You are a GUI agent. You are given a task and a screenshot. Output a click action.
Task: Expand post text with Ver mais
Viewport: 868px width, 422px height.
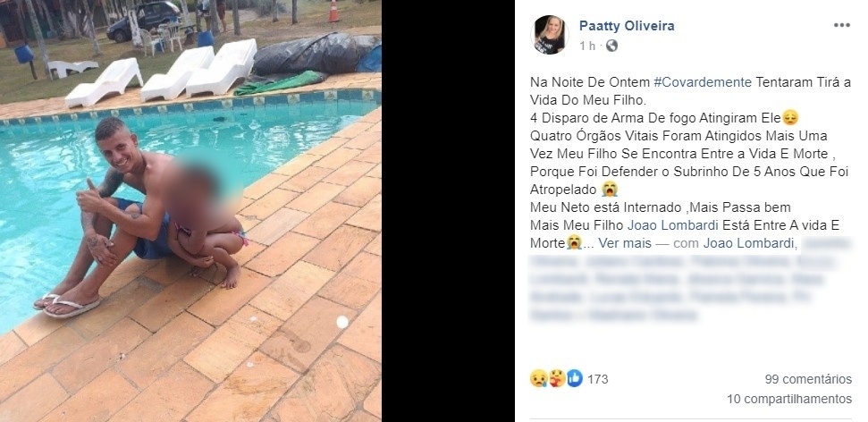[x=625, y=242]
